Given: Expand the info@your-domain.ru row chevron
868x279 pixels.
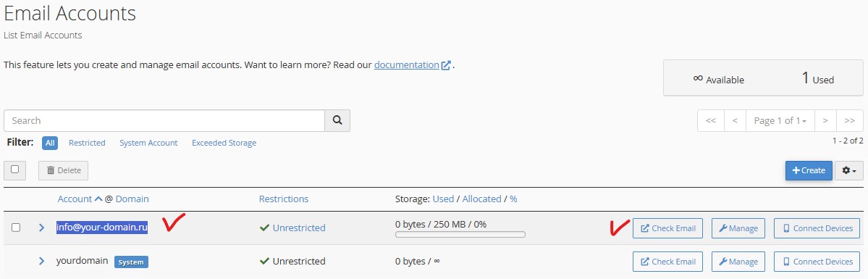Looking at the screenshot, I should point(41,228).
